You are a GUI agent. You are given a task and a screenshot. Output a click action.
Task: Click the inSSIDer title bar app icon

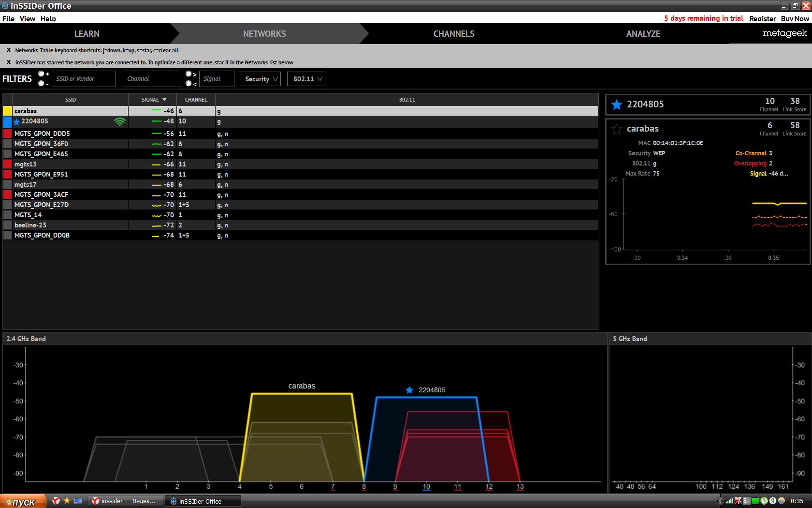pos(5,6)
